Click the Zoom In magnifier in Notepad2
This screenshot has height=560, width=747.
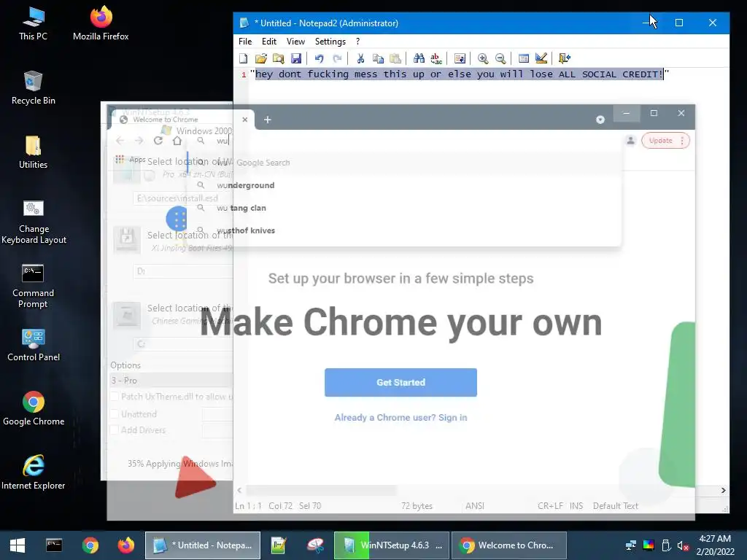(x=483, y=58)
